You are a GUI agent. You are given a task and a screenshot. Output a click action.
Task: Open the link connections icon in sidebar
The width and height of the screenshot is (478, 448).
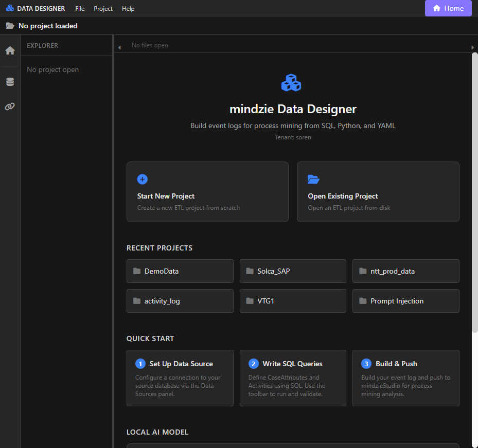(x=10, y=106)
